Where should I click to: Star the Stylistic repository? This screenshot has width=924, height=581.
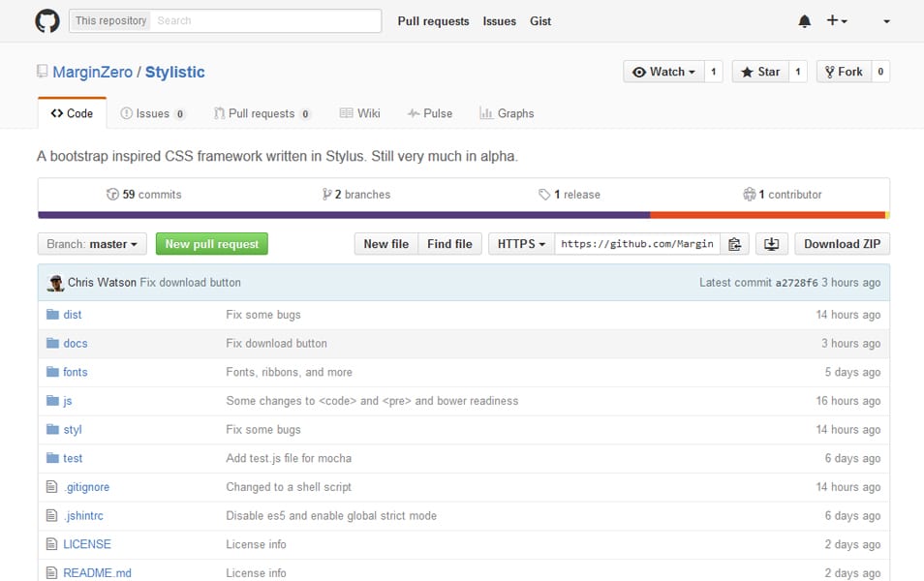click(x=760, y=72)
